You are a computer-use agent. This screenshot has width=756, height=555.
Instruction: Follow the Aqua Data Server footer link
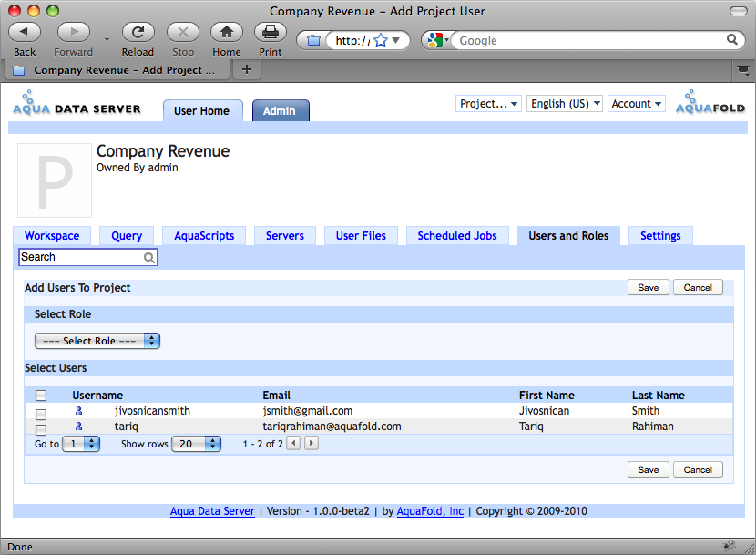pyautogui.click(x=212, y=511)
